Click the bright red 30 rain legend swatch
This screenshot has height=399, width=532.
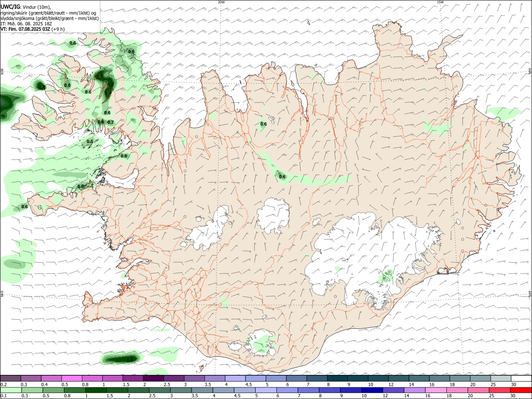click(521, 390)
